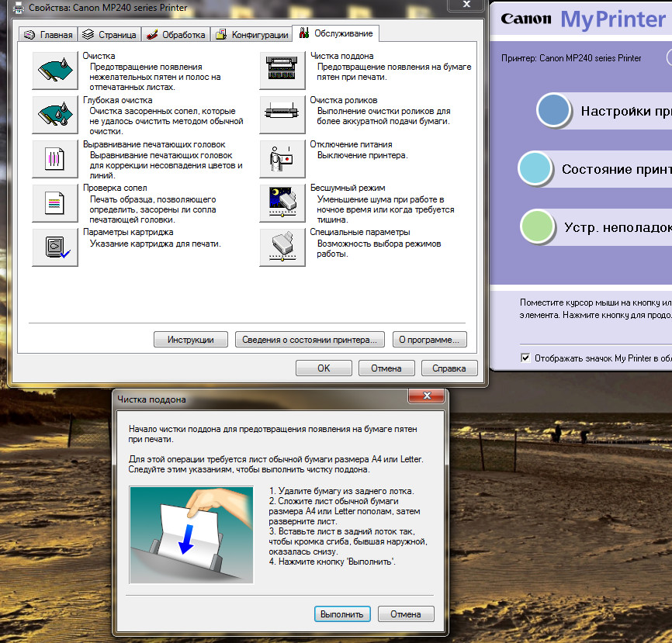
Task: Open Справка in the properties dialog
Action: (449, 368)
